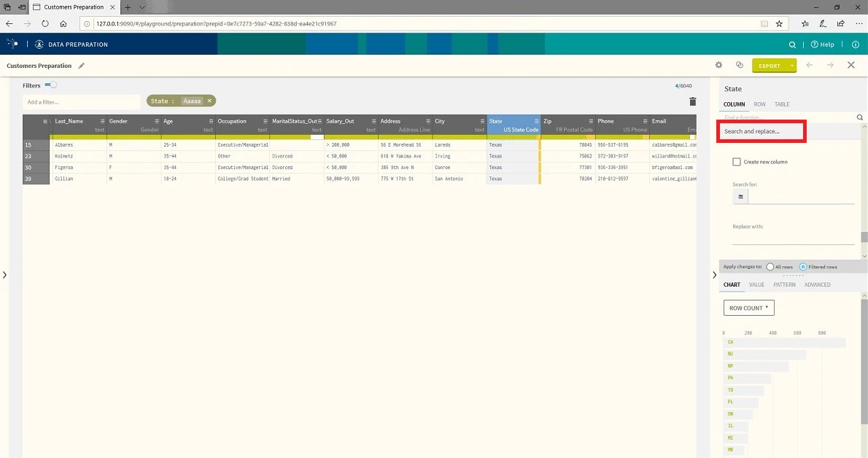
Task: Select the Filtered rows radio button
Action: [802, 267]
